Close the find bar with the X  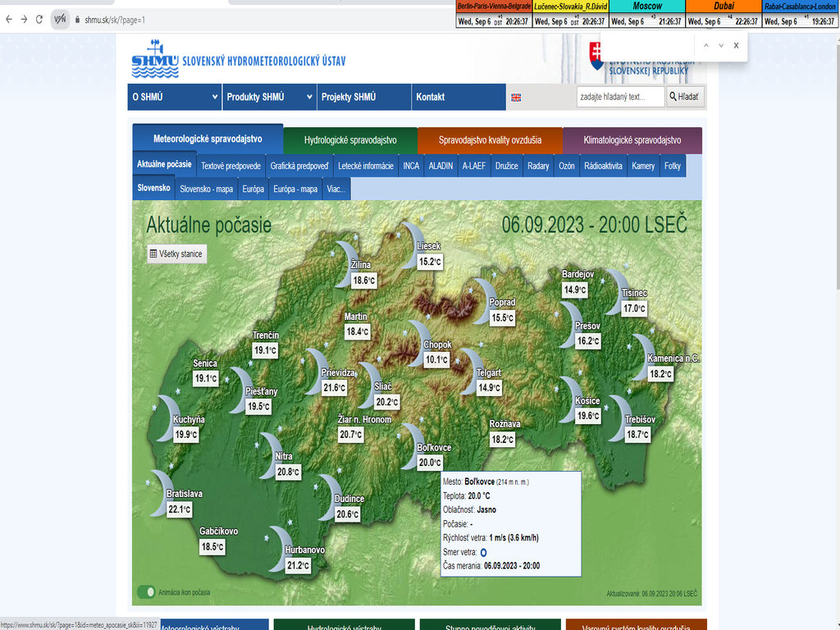736,46
